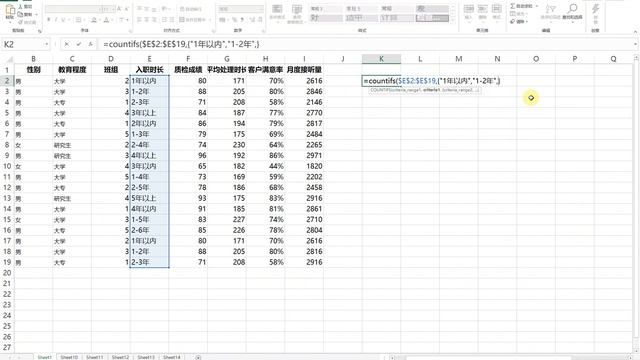Click the Clear eraser icon
640x360 pixels.
(513, 21)
